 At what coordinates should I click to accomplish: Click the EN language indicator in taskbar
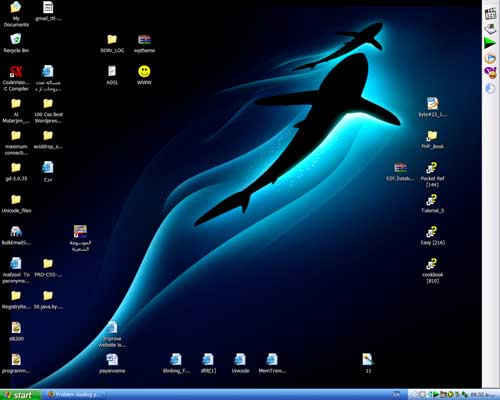click(x=396, y=395)
